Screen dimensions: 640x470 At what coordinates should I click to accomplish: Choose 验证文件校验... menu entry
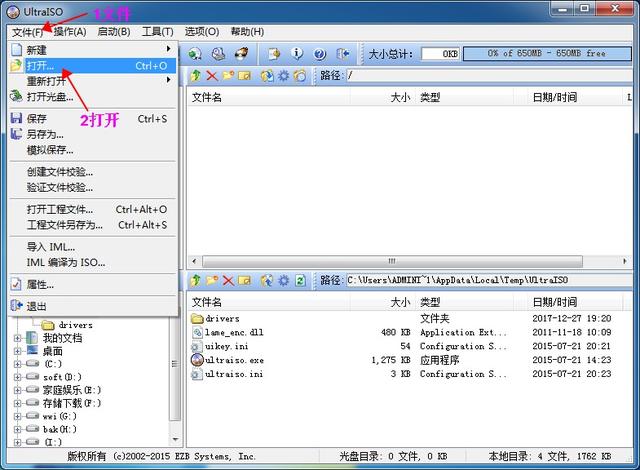pyautogui.click(x=93, y=187)
